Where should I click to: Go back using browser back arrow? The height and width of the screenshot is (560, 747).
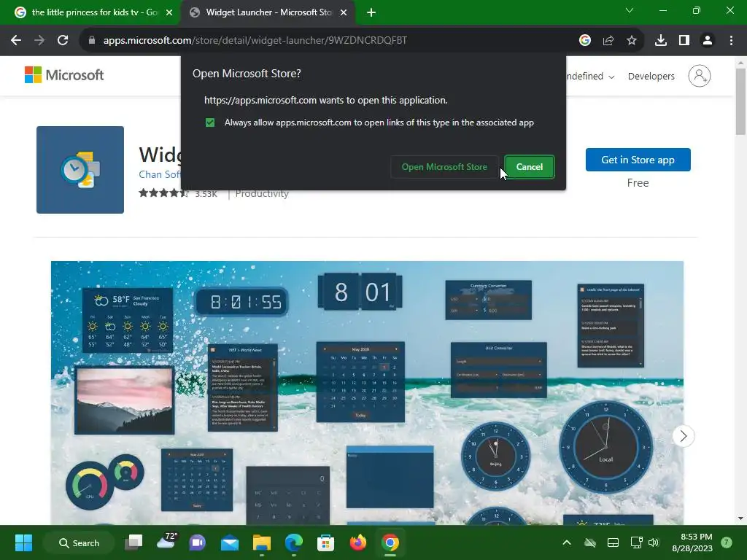coord(16,41)
